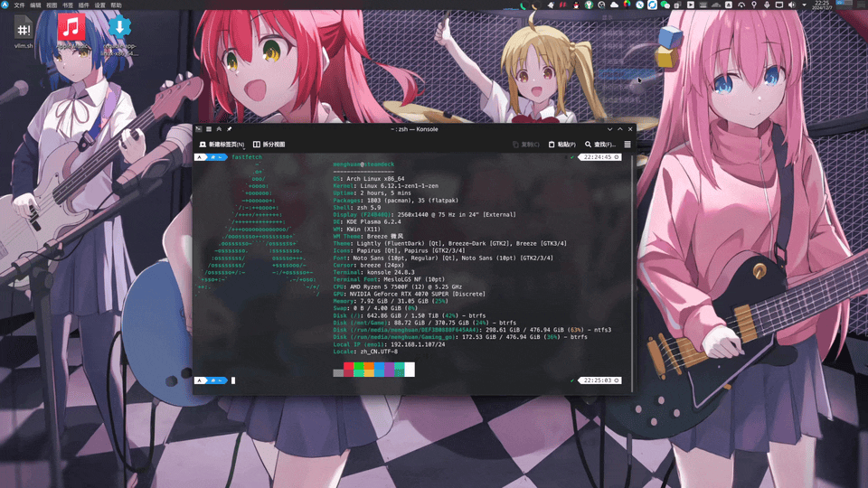This screenshot has height=488, width=868.
Task: Open the volume speaker tray icon
Action: point(792,5)
